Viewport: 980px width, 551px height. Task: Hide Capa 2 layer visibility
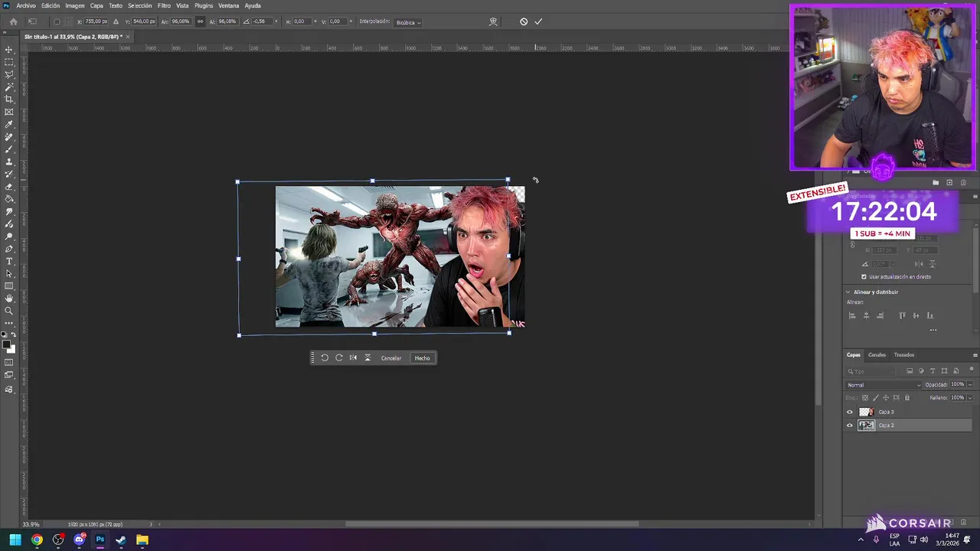tap(849, 425)
